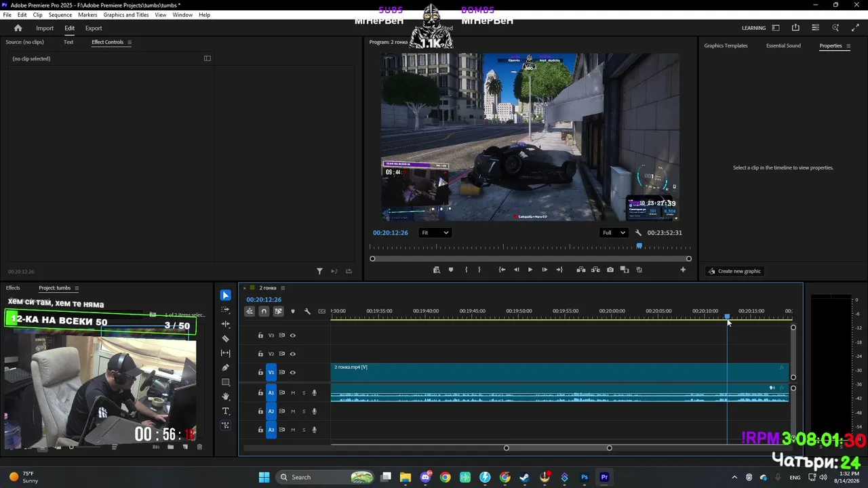Switch to the Import workspace
868x488 pixels.
tap(45, 28)
